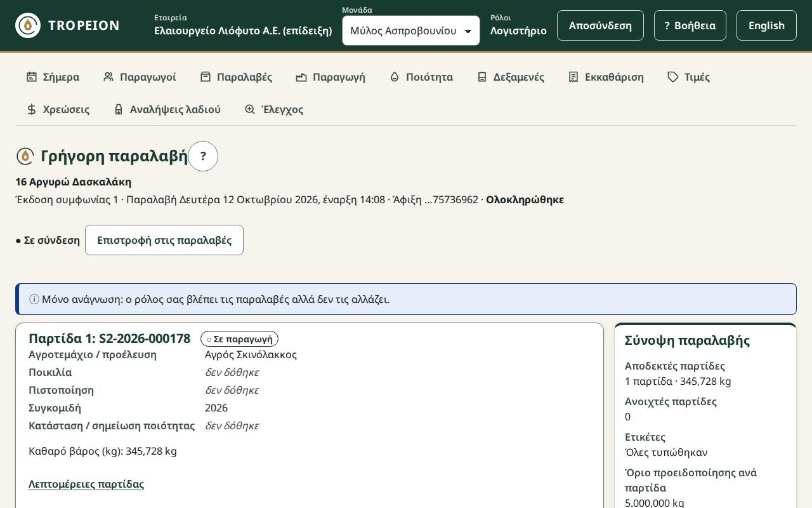
Task: Open Παραγωγοί via its people icon
Action: pyautogui.click(x=108, y=77)
